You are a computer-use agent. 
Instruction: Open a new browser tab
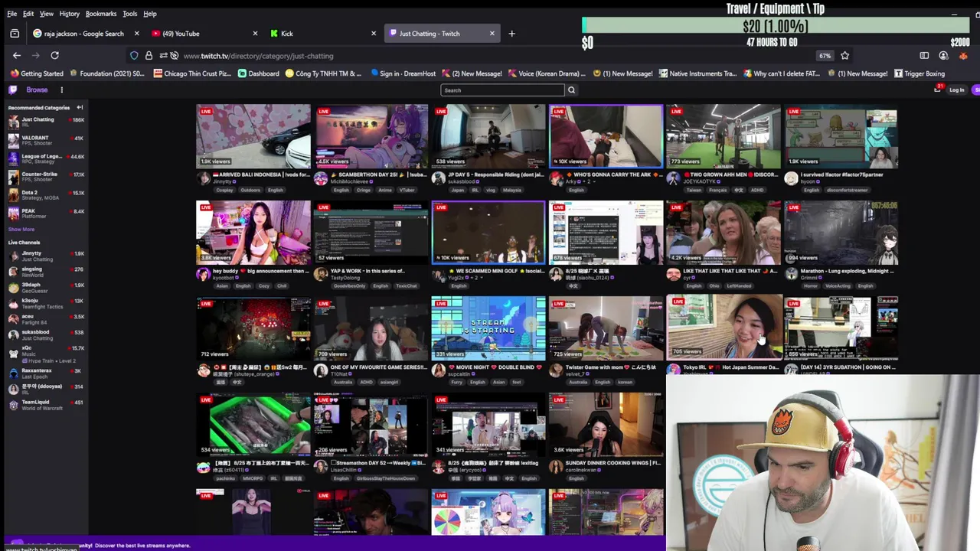[512, 34]
